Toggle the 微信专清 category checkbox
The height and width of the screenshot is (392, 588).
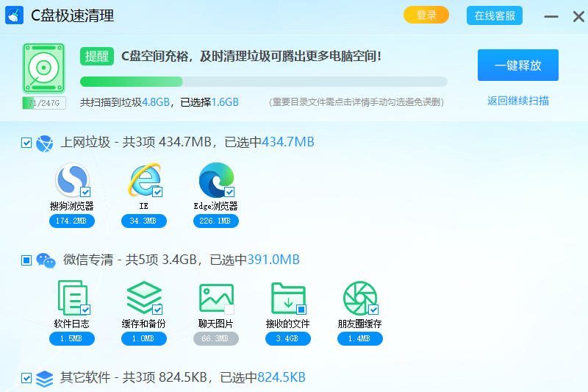click(x=26, y=260)
